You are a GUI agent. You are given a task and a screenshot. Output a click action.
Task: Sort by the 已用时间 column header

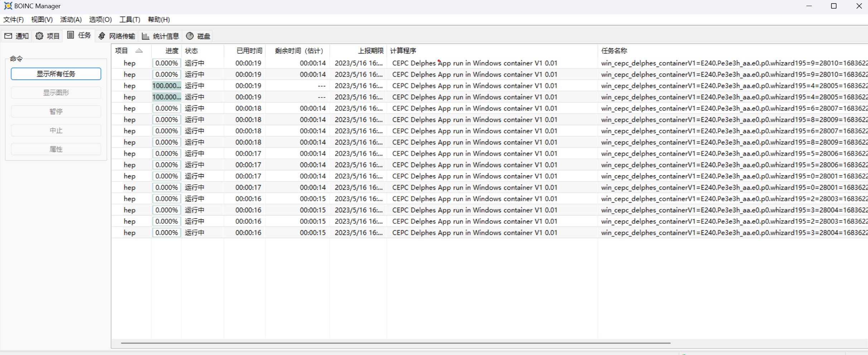coord(245,51)
